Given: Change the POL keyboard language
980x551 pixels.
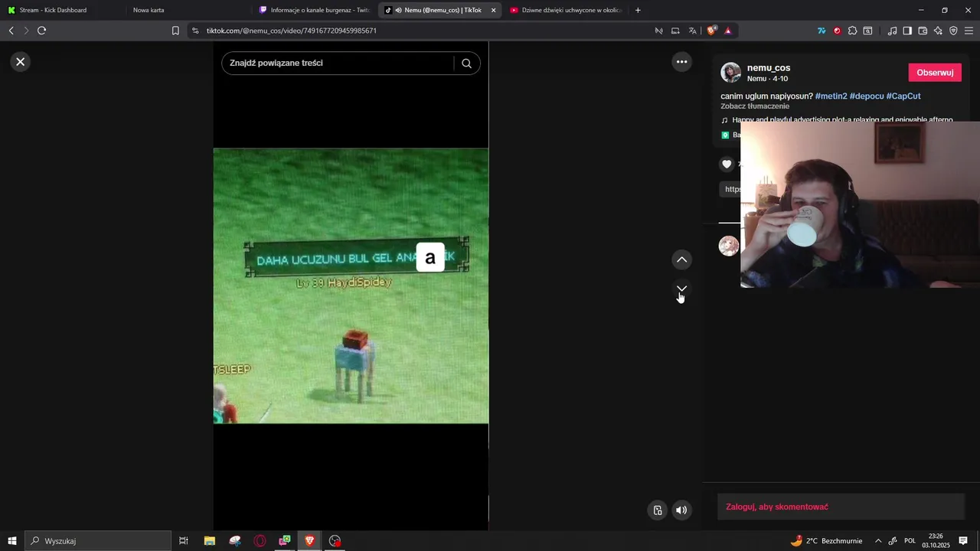Looking at the screenshot, I should click(x=910, y=541).
